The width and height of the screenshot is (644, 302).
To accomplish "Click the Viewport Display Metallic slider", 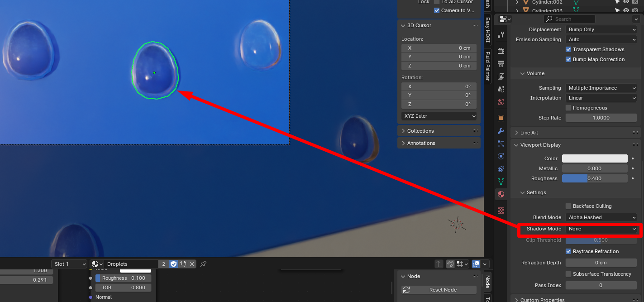I will tap(595, 168).
